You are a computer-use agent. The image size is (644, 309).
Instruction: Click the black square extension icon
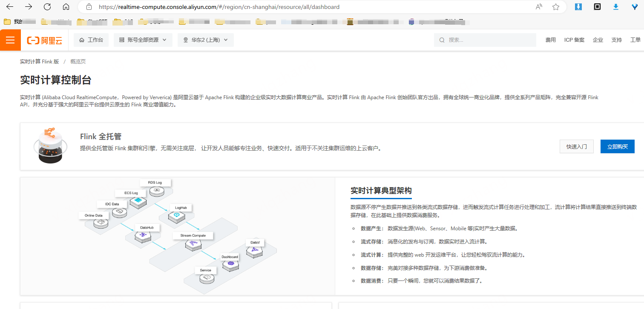tap(597, 7)
